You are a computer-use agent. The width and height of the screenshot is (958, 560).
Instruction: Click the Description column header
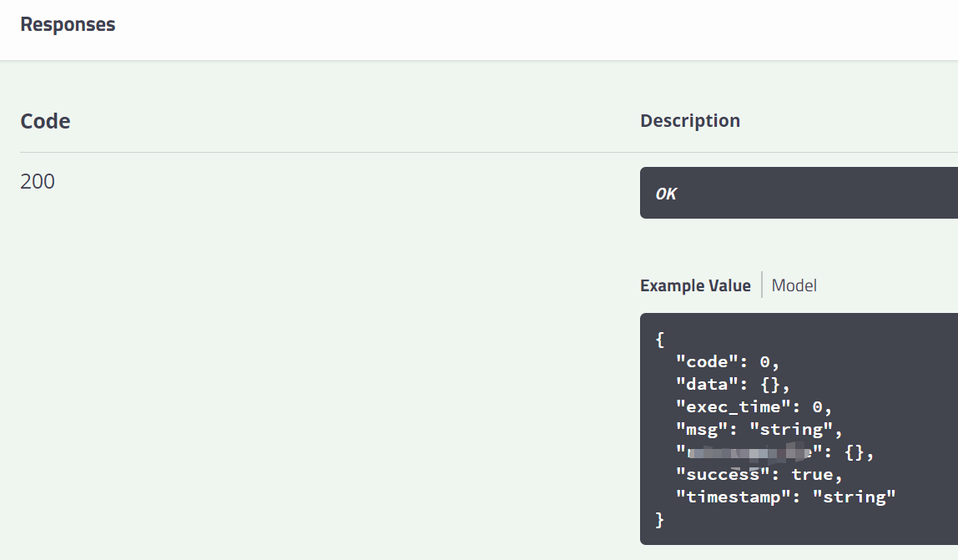[x=689, y=120]
